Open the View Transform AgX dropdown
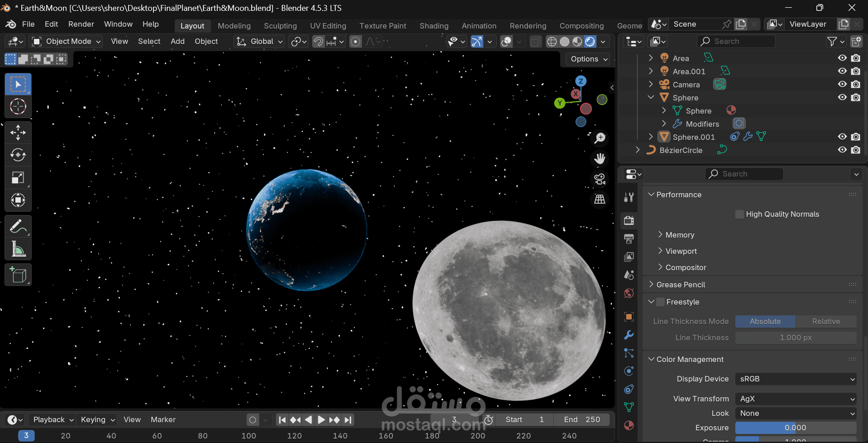This screenshot has height=443, width=868. click(x=796, y=399)
